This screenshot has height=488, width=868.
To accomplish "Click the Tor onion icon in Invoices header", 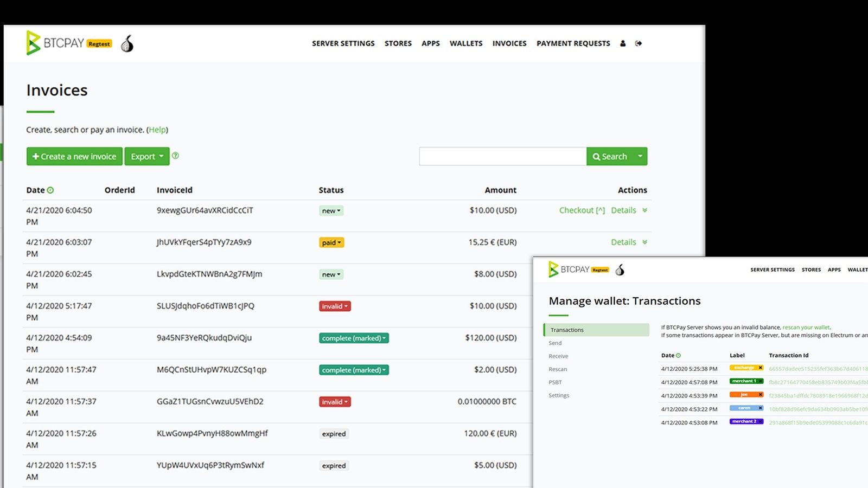I will click(127, 43).
